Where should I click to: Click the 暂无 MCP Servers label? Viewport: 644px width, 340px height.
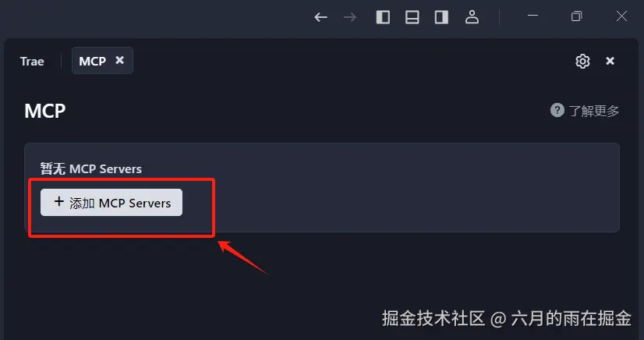(90, 168)
